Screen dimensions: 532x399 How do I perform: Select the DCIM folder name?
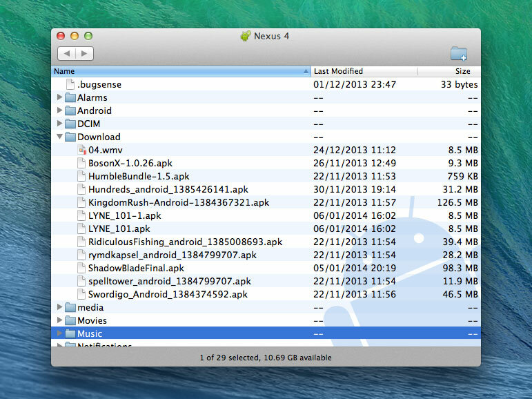point(88,124)
